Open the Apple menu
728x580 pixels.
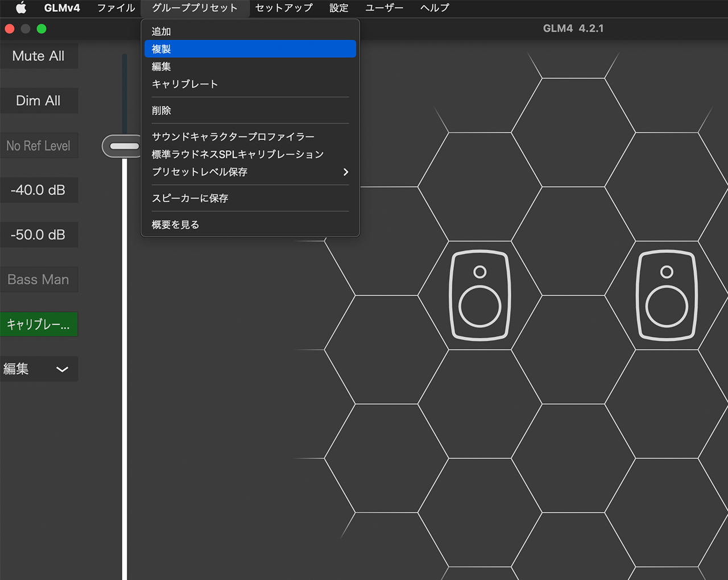click(20, 8)
